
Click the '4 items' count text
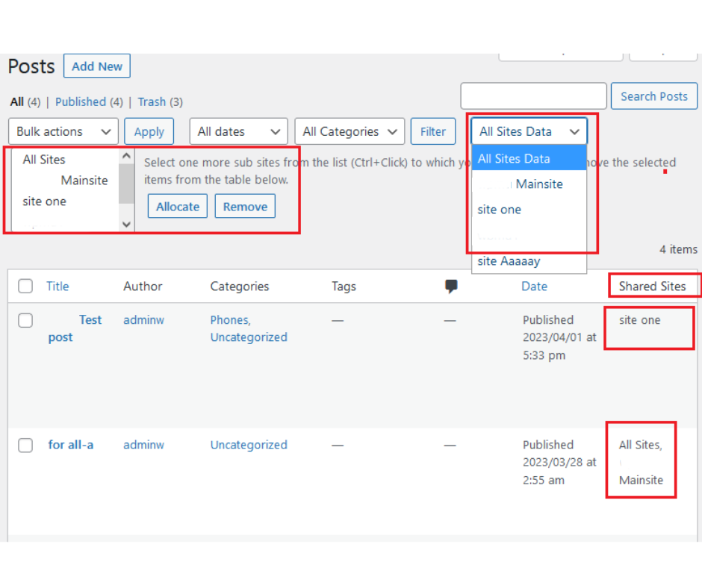tap(678, 249)
